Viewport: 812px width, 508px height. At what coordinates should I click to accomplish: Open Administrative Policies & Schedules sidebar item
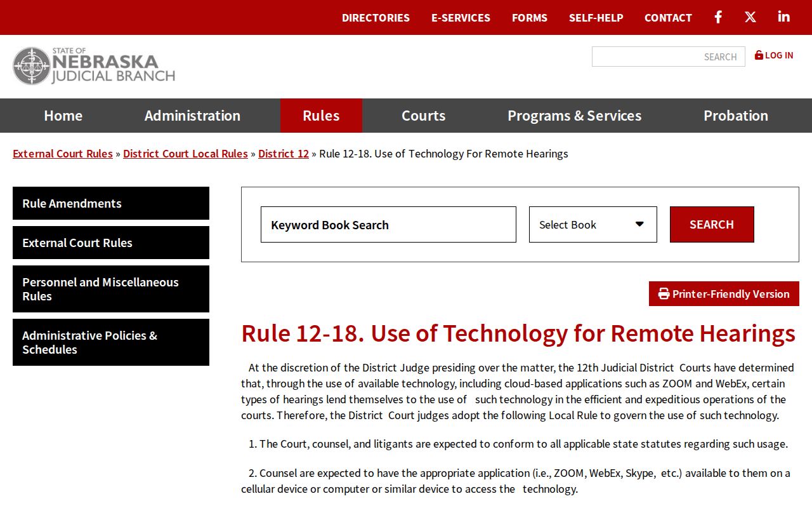click(x=111, y=342)
